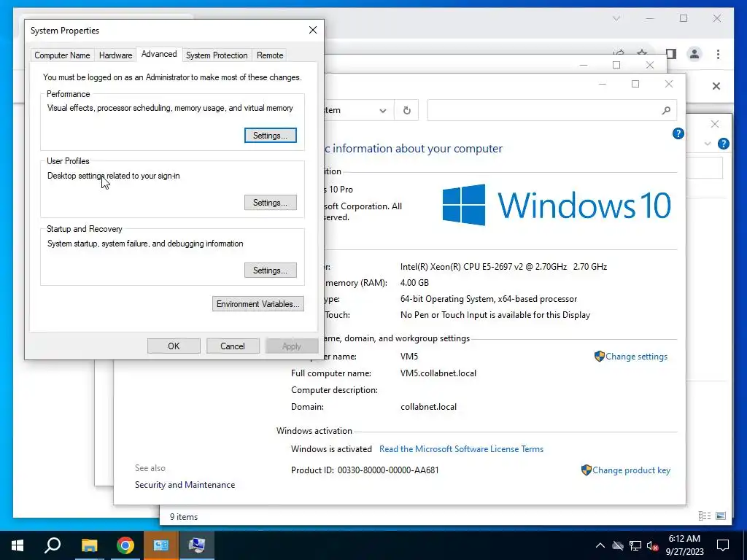
Task: Open help icon in rear window
Action: pos(723,144)
